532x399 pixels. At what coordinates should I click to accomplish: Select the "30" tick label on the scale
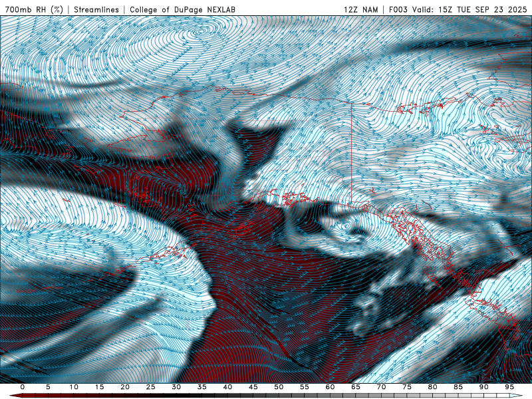coord(176,387)
